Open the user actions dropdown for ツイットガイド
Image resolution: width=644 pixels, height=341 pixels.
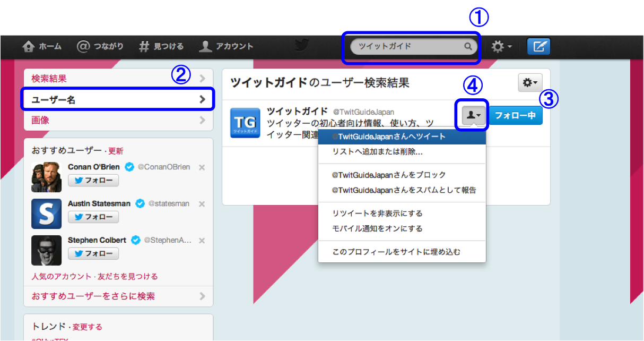(474, 115)
